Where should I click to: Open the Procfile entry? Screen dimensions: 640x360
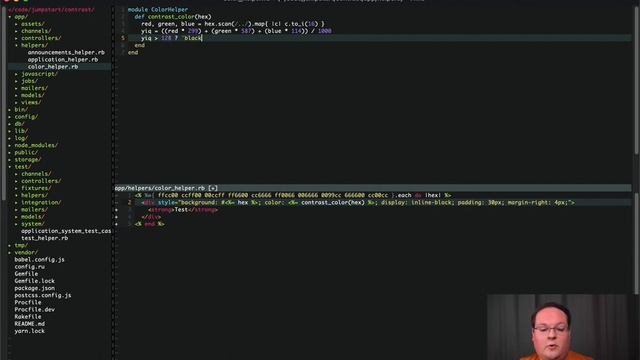(28, 302)
